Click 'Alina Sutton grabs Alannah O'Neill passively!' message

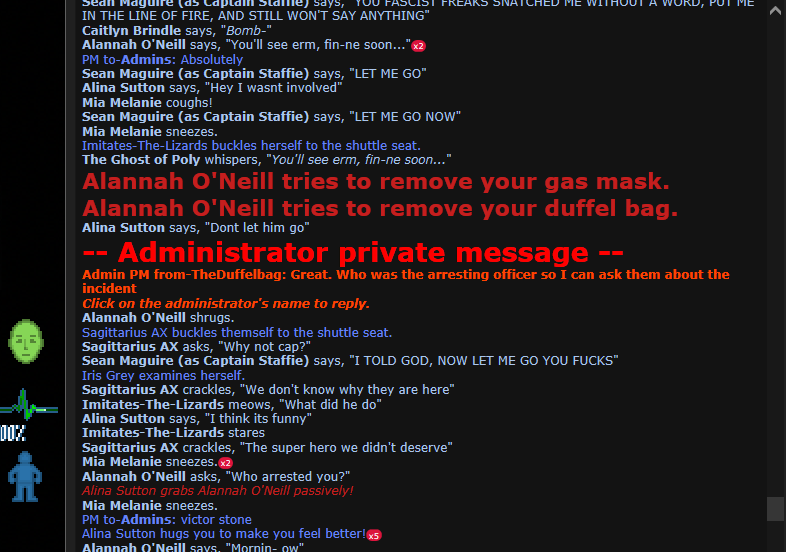218,491
